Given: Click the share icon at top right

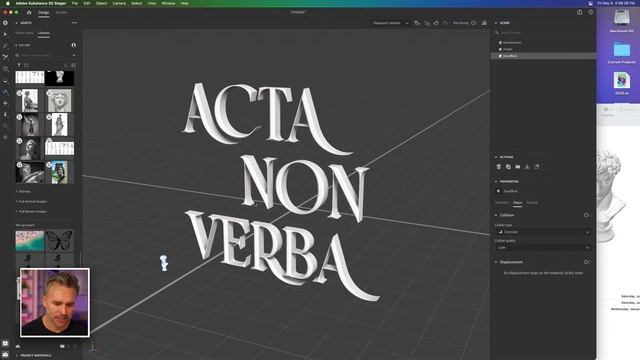Looking at the screenshot, I should click(580, 12).
